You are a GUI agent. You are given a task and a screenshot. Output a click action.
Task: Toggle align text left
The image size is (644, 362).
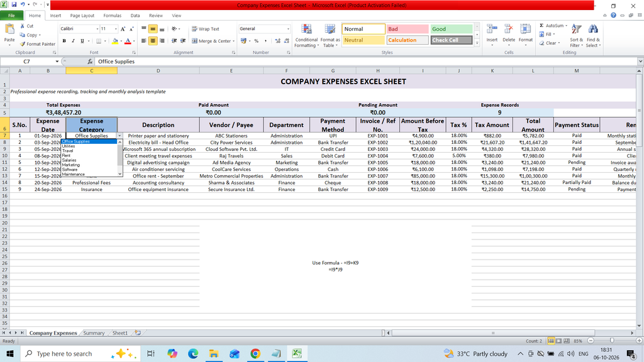(144, 41)
